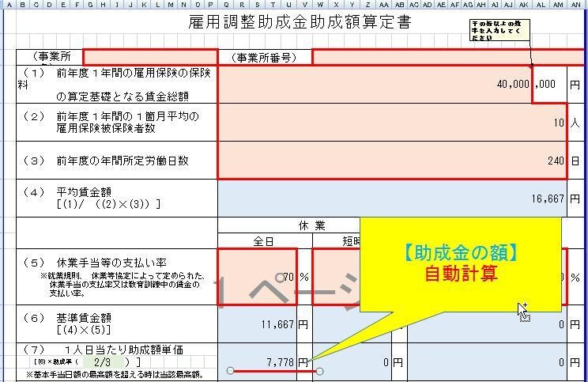588x382 pixels.
Task: Click the 円 unit beside 16,667
Action: coord(575,199)
